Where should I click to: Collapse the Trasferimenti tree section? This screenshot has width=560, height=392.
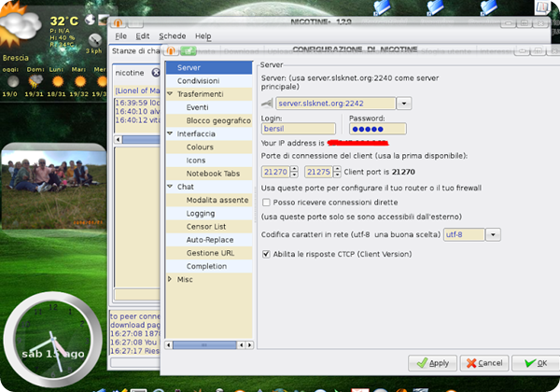pyautogui.click(x=170, y=93)
